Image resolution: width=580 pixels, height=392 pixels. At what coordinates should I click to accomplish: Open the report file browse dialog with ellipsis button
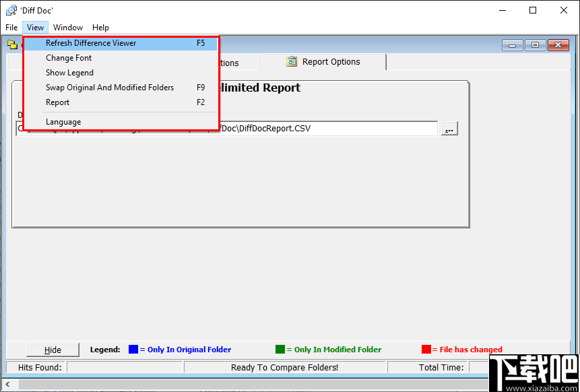[449, 128]
